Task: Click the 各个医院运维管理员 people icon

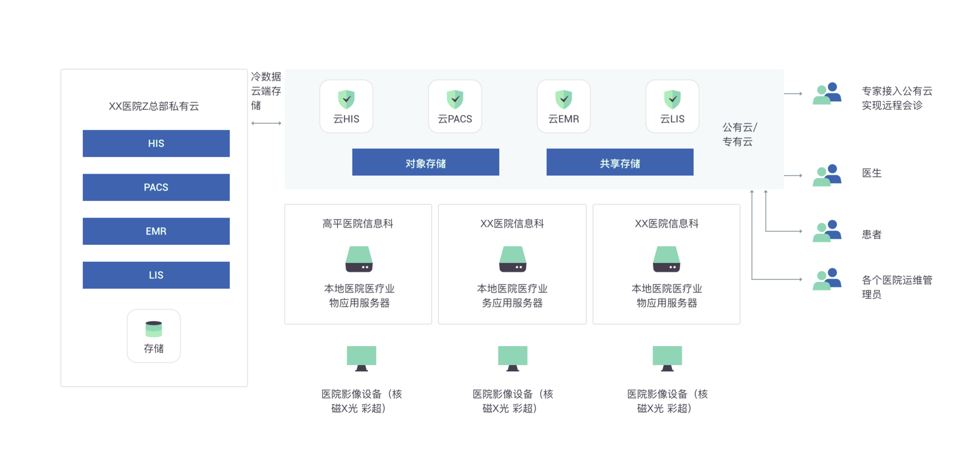Action: 827,279
